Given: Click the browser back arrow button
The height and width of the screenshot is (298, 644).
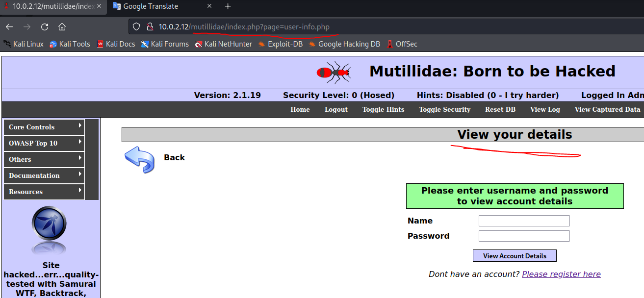Looking at the screenshot, I should (x=9, y=27).
